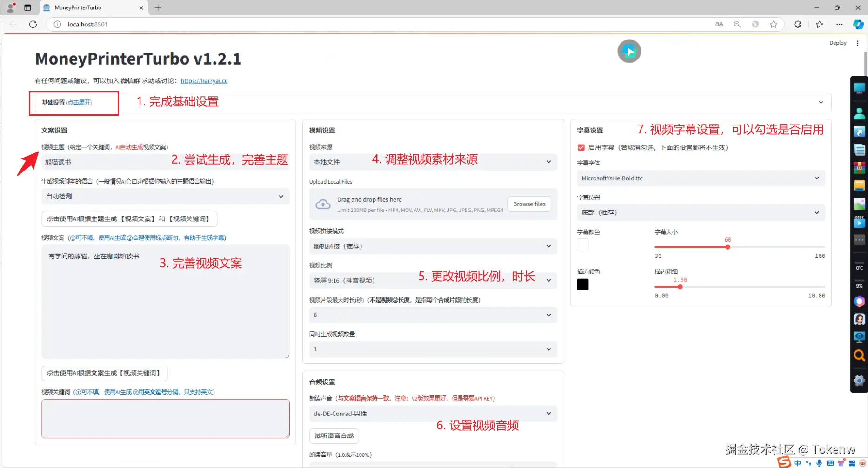The height and width of the screenshot is (468, 868).
Task: Uncheck the 启用字幕 subtitle checkbox
Action: pyautogui.click(x=581, y=147)
